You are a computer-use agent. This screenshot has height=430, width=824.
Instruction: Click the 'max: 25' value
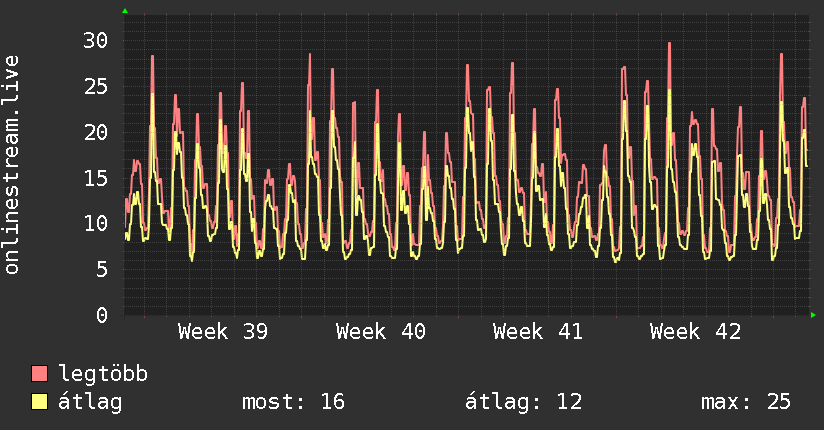click(x=746, y=402)
